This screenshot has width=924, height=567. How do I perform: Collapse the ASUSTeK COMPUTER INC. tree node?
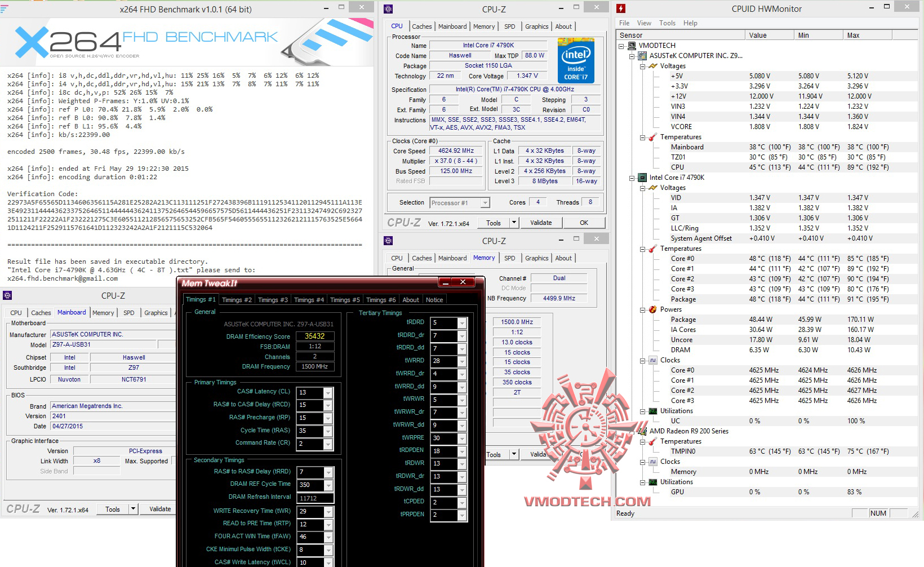632,56
